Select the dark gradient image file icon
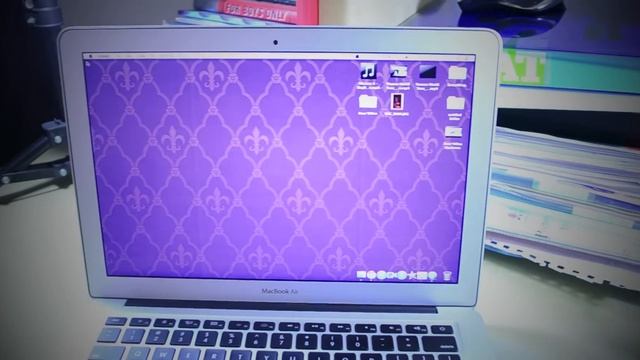 (427, 73)
